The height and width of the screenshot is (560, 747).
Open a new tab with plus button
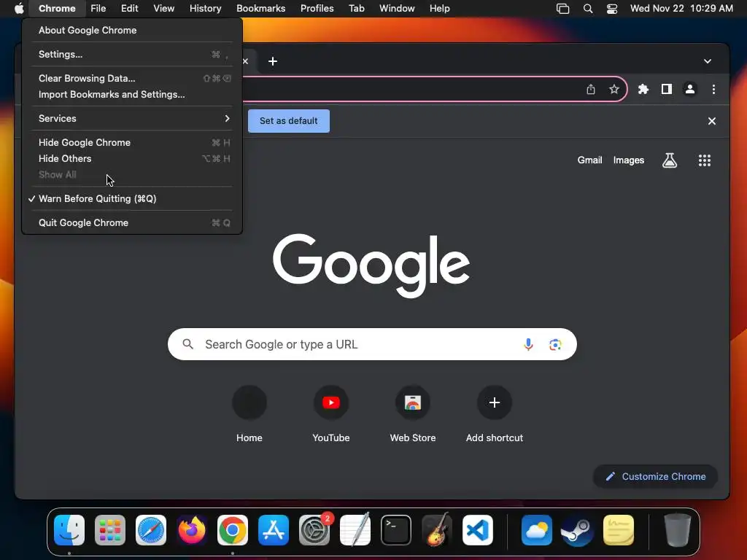(273, 61)
